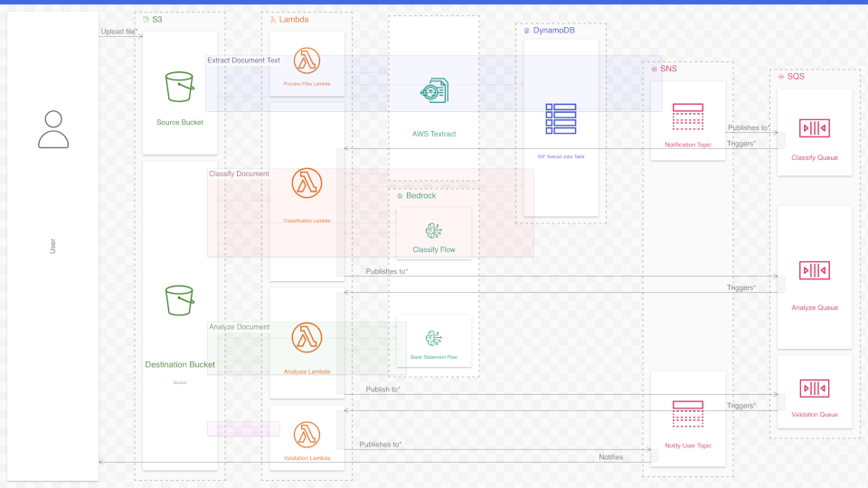Select the Analyze Queue SQS icon
The image size is (868, 488).
(815, 270)
